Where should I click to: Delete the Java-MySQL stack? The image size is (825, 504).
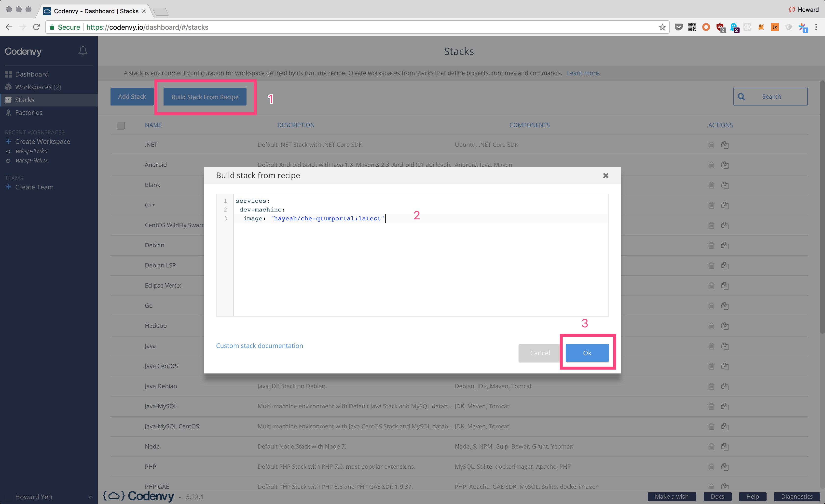(712, 406)
